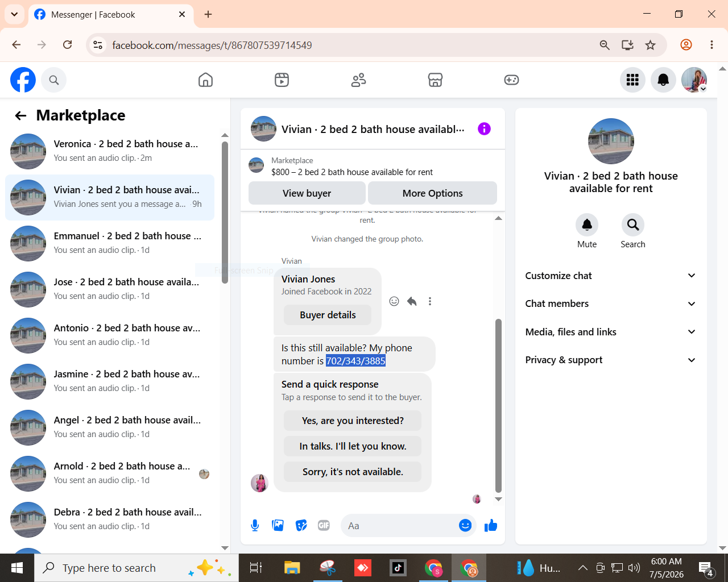Go to the Home feed icon
Viewport: 728px width, 582px height.
tap(205, 80)
